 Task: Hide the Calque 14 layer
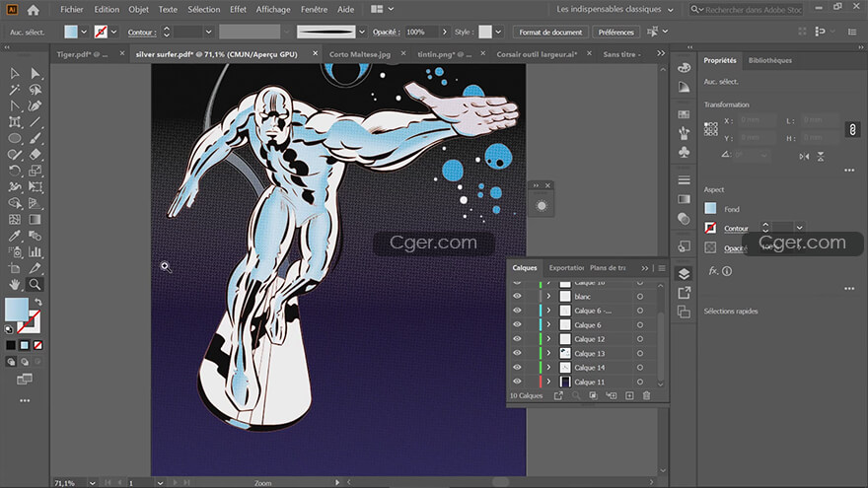click(x=517, y=368)
